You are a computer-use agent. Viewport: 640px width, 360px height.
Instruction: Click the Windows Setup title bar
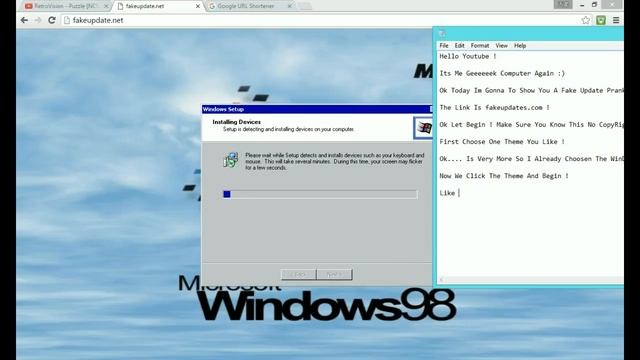pyautogui.click(x=317, y=109)
